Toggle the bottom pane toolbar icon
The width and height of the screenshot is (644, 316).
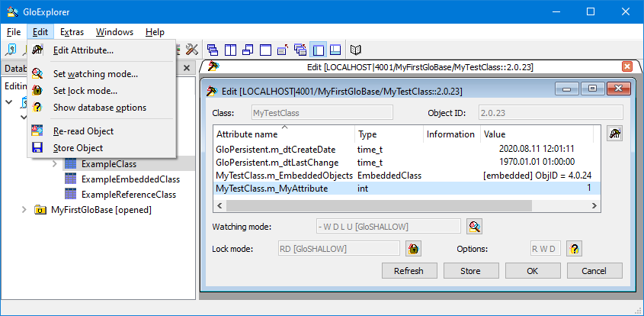coord(336,50)
